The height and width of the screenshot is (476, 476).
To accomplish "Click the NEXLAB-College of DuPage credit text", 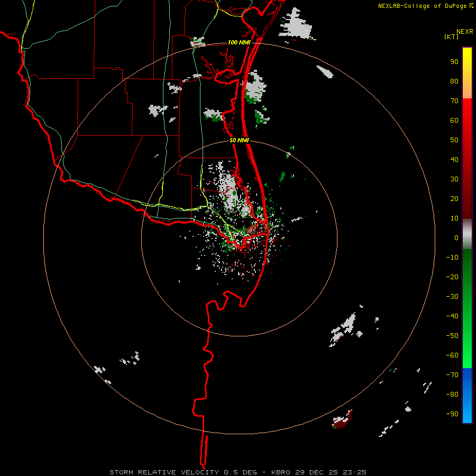I will (422, 6).
